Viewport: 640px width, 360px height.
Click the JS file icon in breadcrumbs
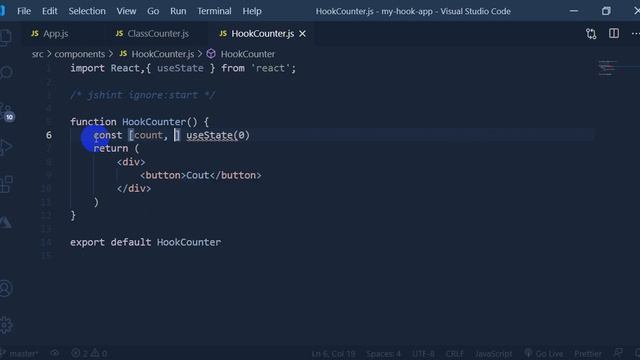123,54
